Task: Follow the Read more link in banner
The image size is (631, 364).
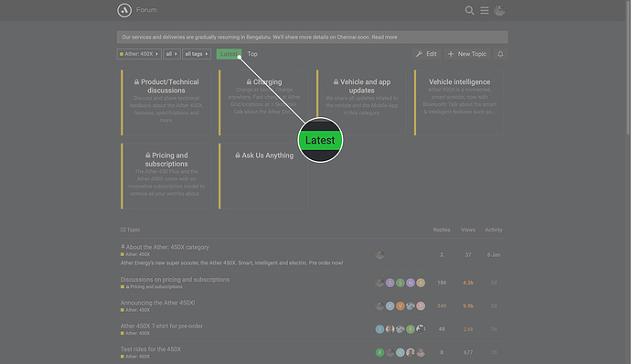Action: coord(384,37)
